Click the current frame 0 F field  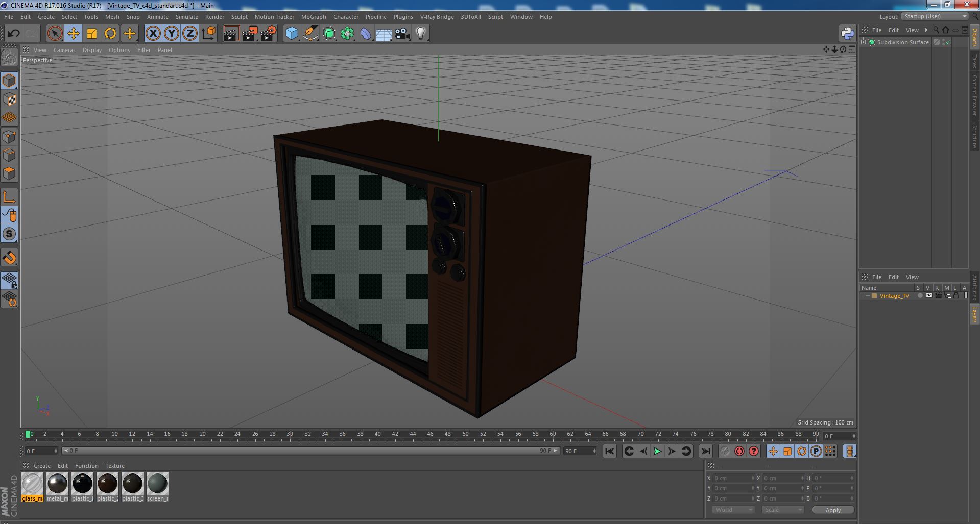coord(41,451)
